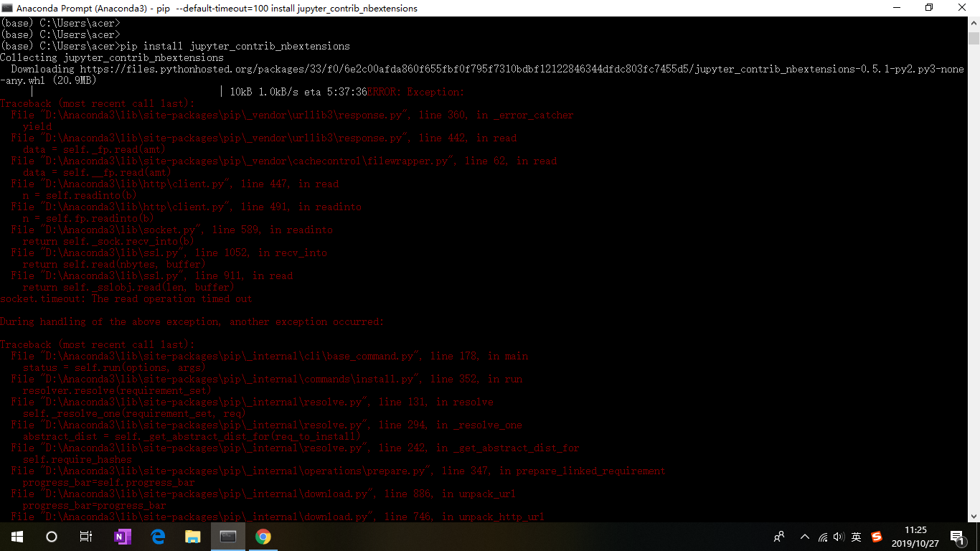980x551 pixels.
Task: Open Task View on the taskbar
Action: (86, 537)
